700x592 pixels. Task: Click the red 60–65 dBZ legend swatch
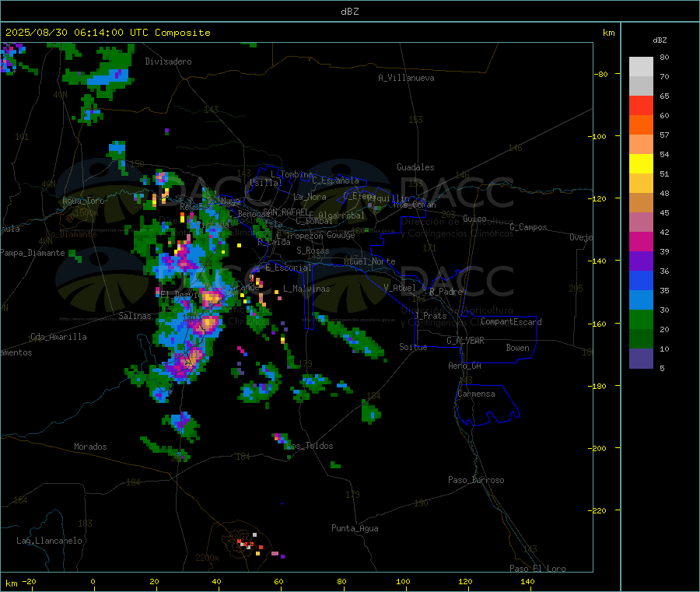point(641,105)
